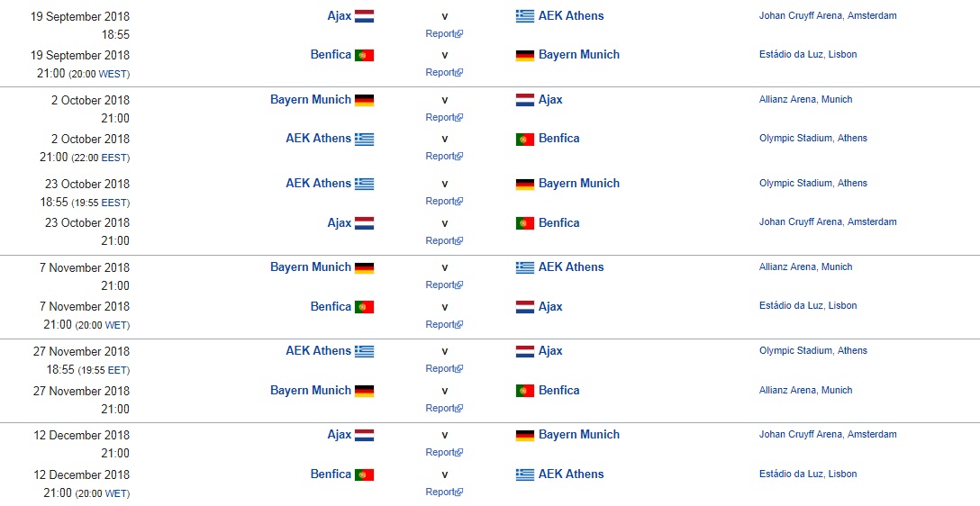Click Netherlands flag beside Ajax, 19 September
The image size is (980, 506).
[x=364, y=16]
